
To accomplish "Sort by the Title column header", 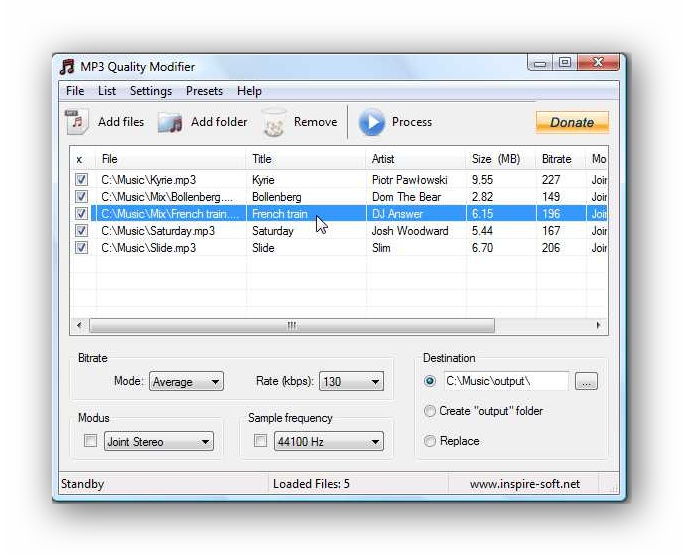I will [306, 159].
